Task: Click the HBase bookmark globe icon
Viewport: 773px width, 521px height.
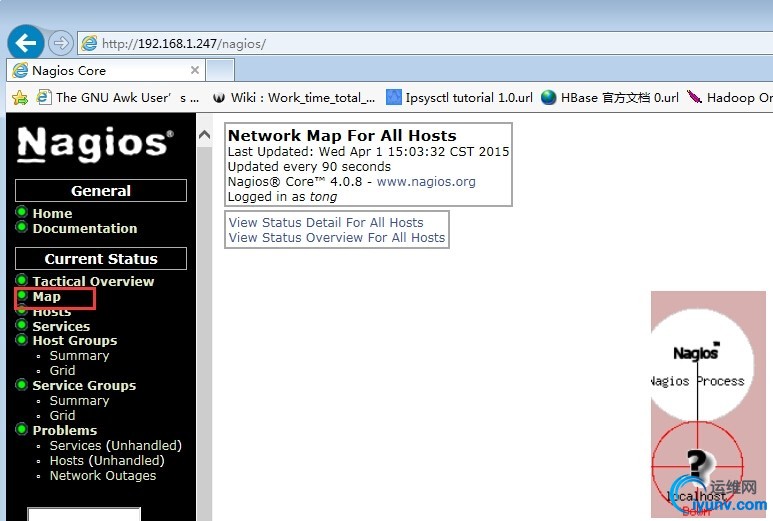Action: click(548, 98)
